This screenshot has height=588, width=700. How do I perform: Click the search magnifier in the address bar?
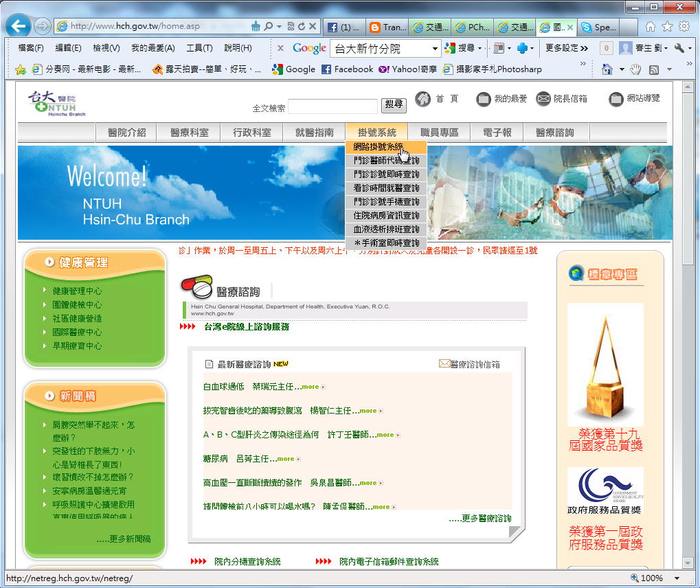click(269, 26)
